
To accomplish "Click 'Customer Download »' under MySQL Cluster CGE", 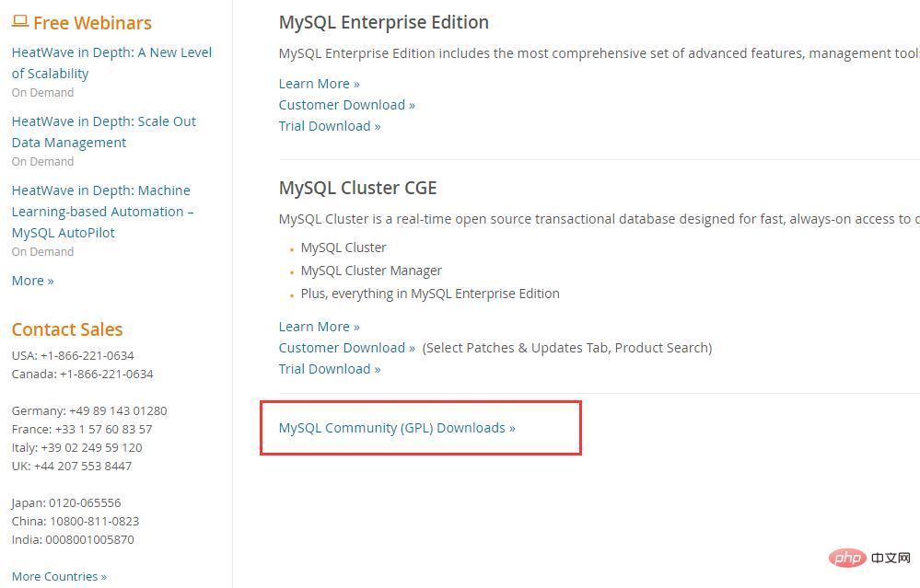I will [x=346, y=348].
